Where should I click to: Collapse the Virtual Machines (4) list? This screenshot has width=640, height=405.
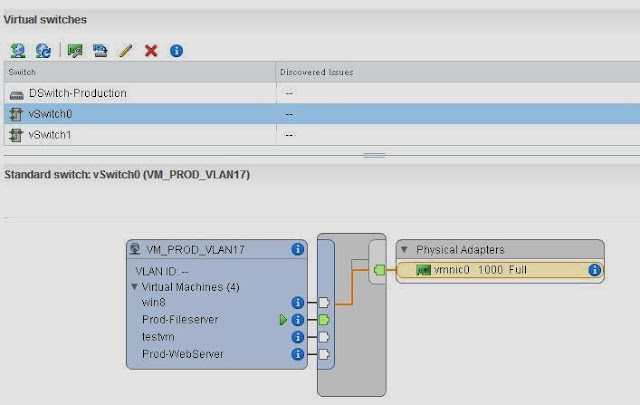[134, 287]
